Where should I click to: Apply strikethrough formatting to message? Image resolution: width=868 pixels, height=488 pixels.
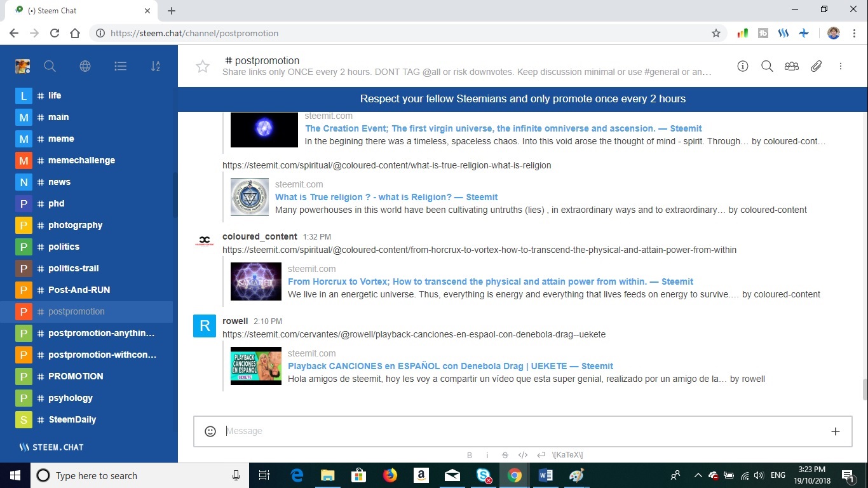505,455
